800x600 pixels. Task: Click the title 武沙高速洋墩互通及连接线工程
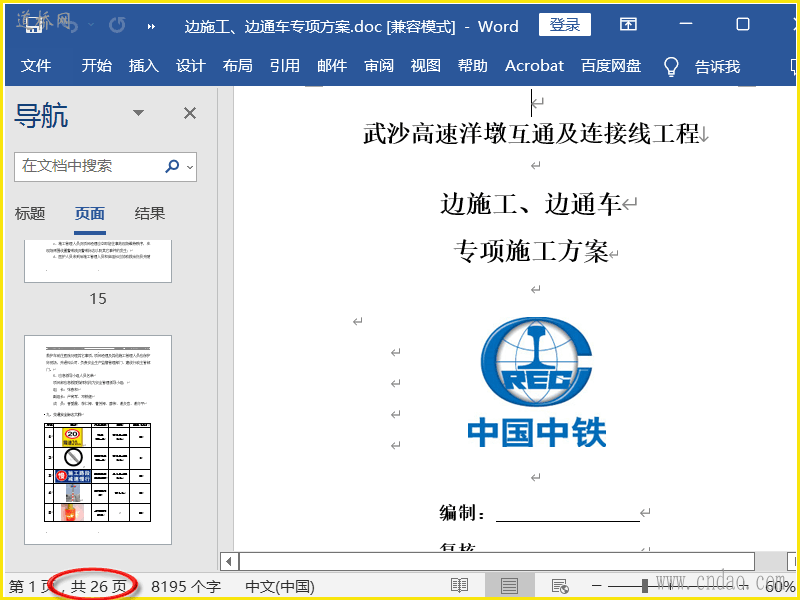tap(531, 134)
